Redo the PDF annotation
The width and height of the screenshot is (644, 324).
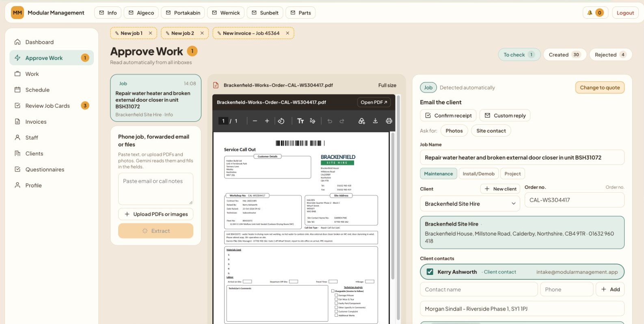pyautogui.click(x=342, y=121)
